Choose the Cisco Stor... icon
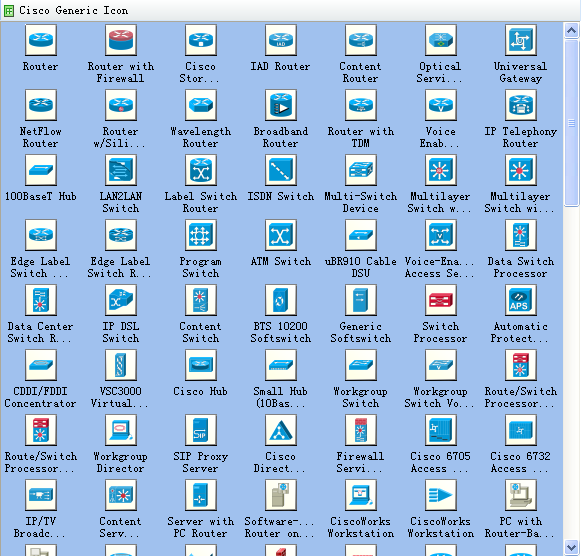This screenshot has height=557, width=581. [x=201, y=40]
